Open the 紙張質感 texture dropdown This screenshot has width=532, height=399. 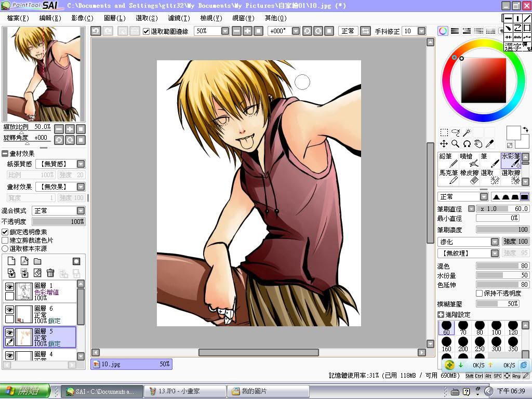pyautogui.click(x=81, y=164)
